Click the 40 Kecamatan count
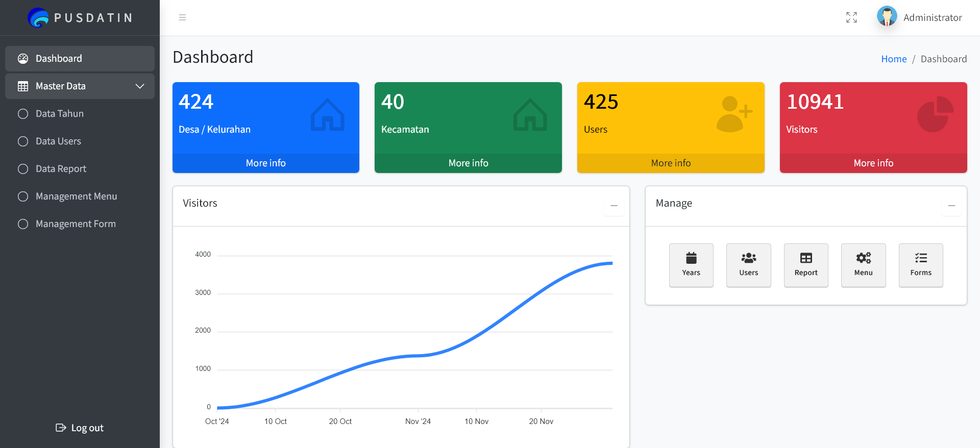The height and width of the screenshot is (448, 980). 393,102
